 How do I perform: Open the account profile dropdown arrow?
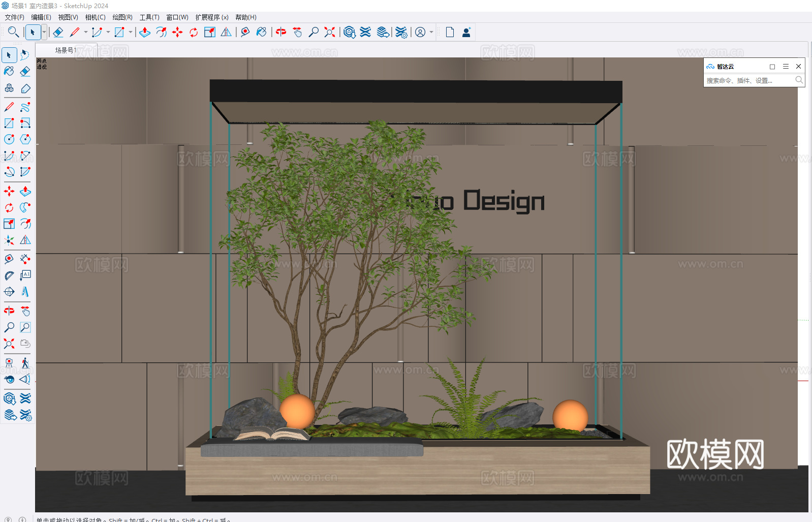tap(431, 33)
